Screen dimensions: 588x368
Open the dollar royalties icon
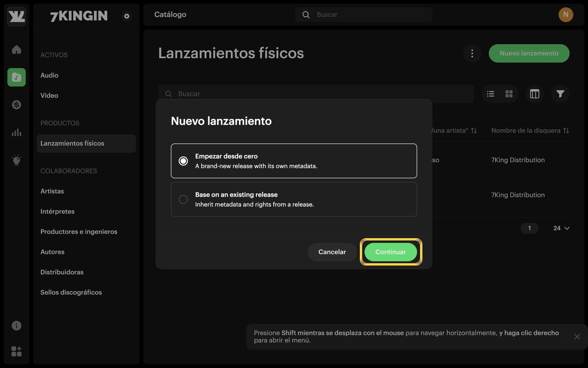(16, 105)
